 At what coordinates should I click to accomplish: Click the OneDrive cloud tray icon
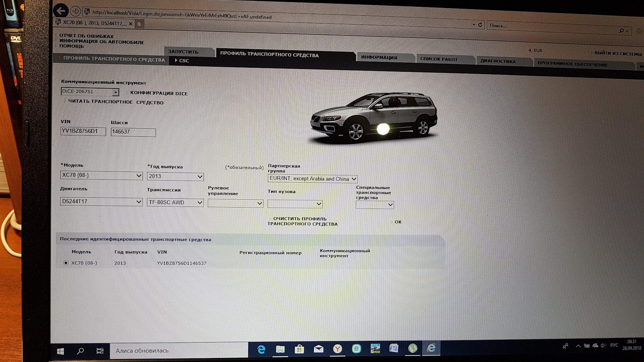coord(595,346)
